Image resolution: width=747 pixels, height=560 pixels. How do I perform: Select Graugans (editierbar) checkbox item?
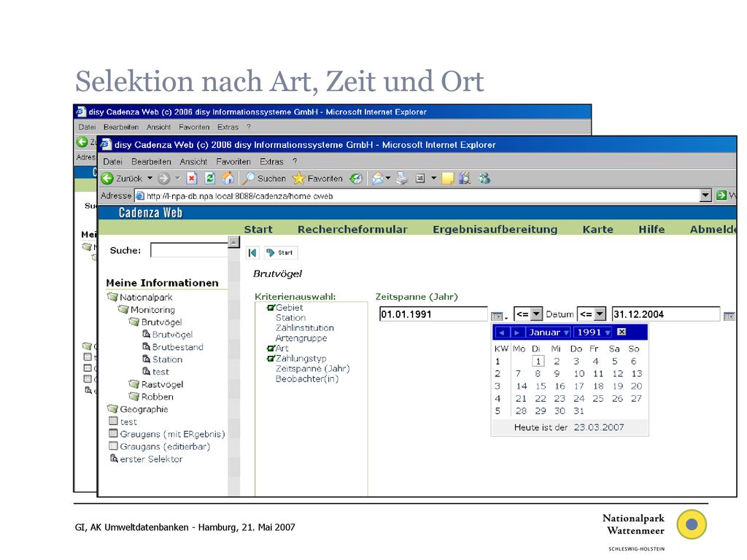point(113,446)
